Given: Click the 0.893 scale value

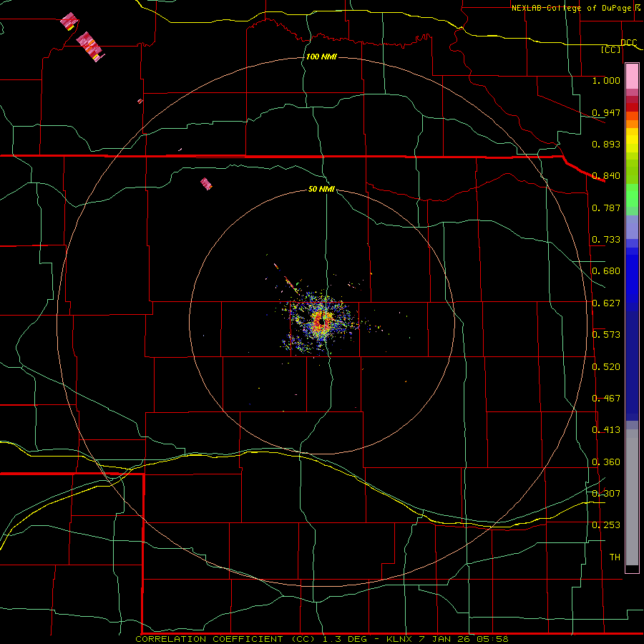Looking at the screenshot, I should tap(606, 144).
